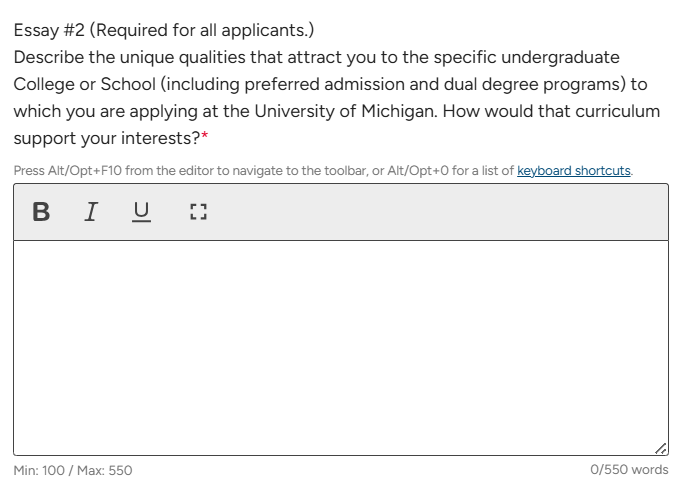Toggle bold formatting in the essay editor
Image resolution: width=690 pixels, height=489 pixels.
coord(41,212)
